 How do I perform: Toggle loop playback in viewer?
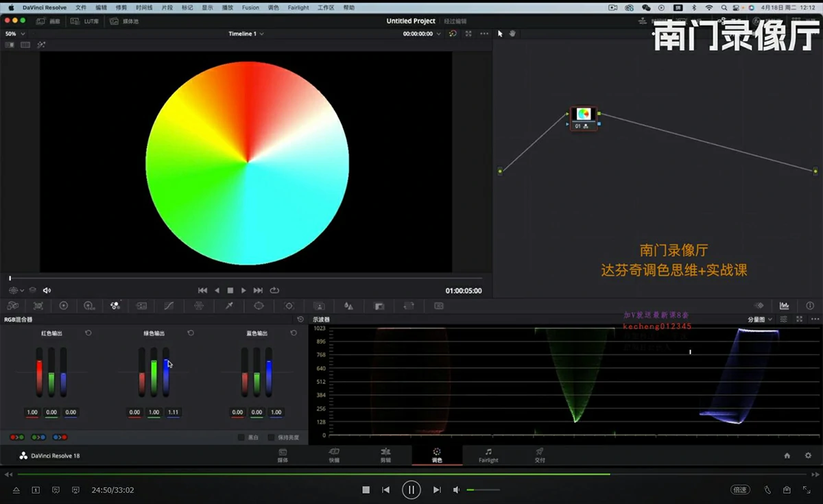274,290
